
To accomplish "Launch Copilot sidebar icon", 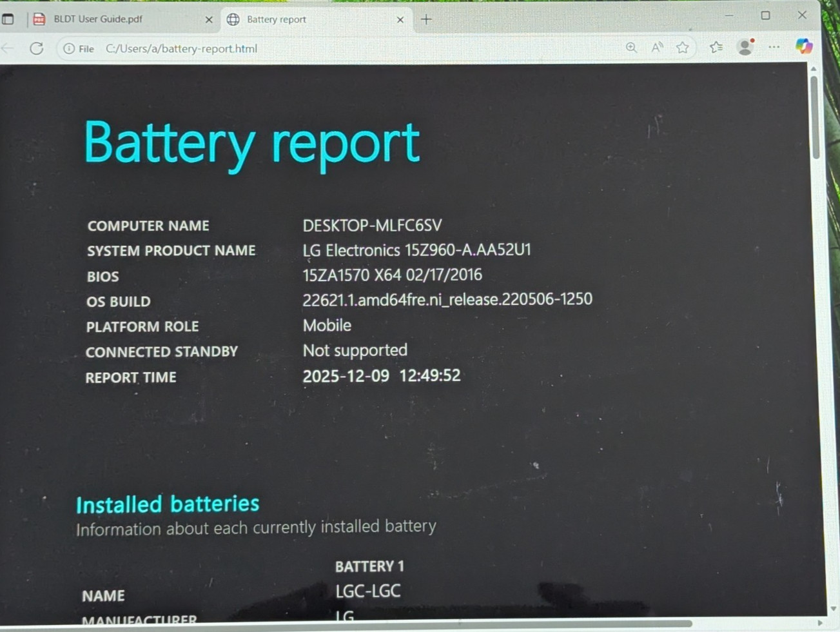I will pyautogui.click(x=804, y=46).
